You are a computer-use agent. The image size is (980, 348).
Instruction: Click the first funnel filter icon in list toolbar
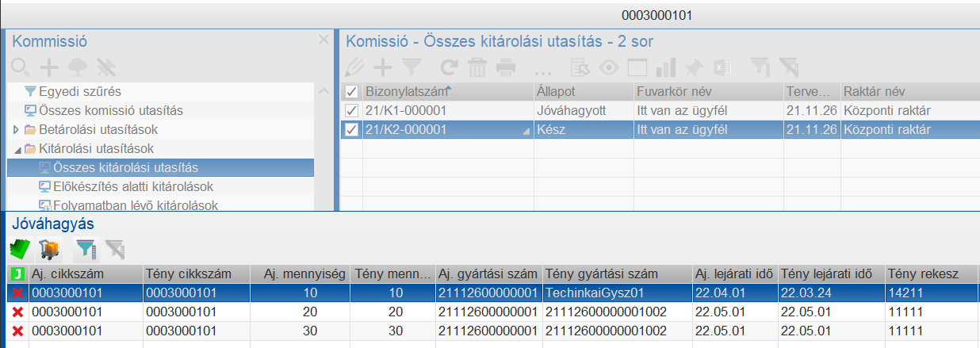pos(411,67)
